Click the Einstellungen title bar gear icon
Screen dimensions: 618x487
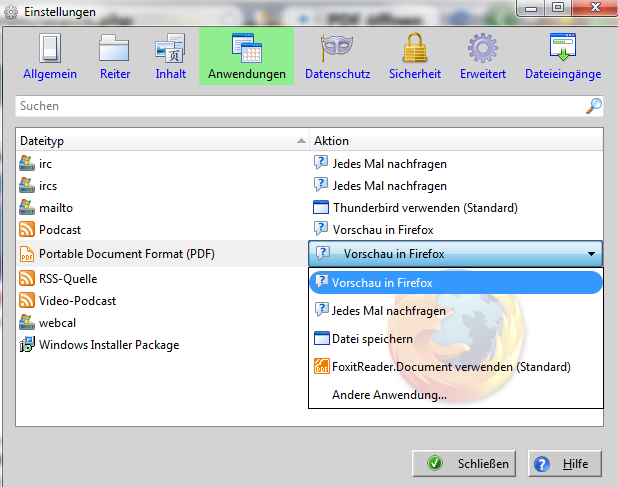click(x=11, y=13)
